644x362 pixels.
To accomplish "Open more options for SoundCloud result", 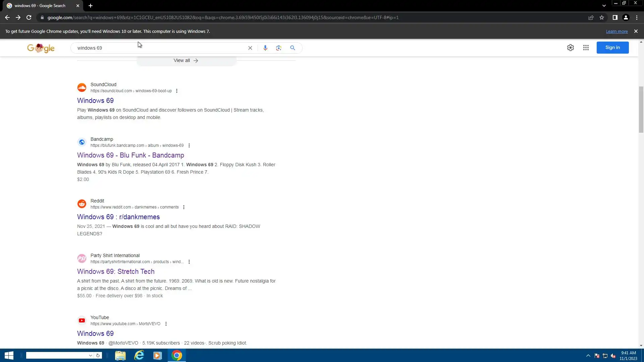I will (177, 91).
